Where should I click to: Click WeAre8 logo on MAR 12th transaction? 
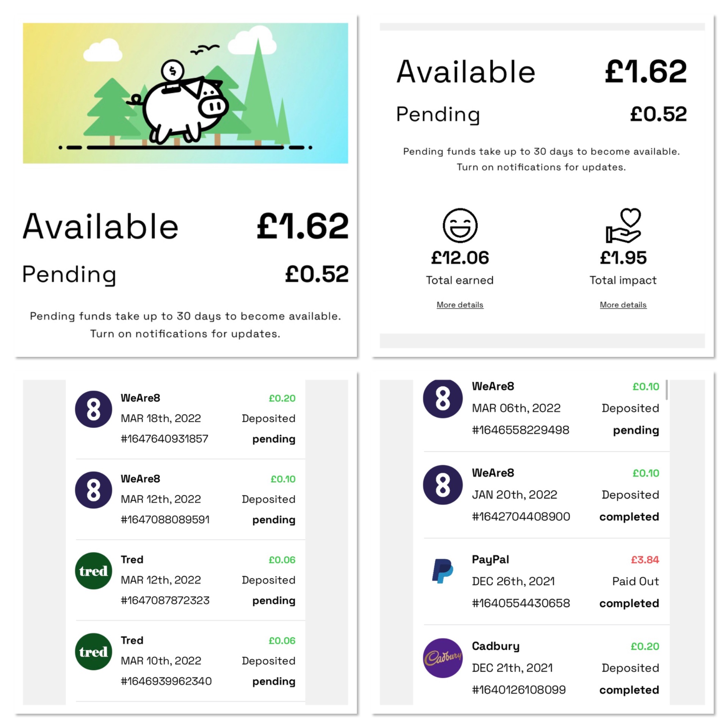(x=93, y=490)
